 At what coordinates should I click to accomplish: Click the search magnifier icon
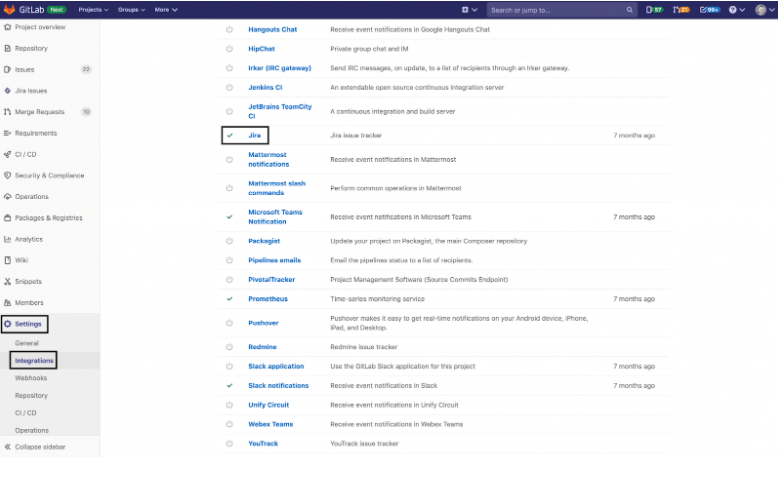629,10
